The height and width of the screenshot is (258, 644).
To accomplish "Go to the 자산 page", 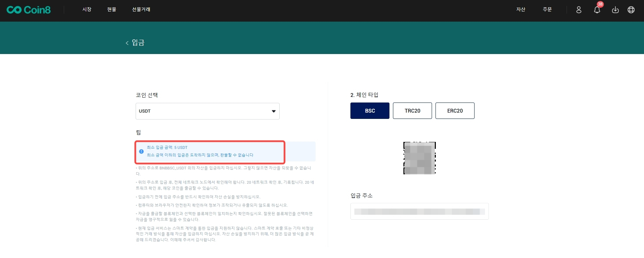I will (x=521, y=9).
